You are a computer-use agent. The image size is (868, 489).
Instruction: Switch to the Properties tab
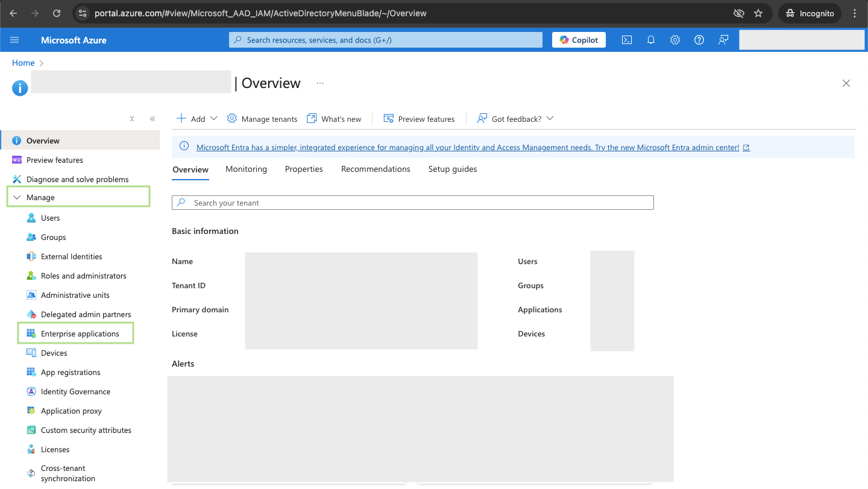pos(304,169)
